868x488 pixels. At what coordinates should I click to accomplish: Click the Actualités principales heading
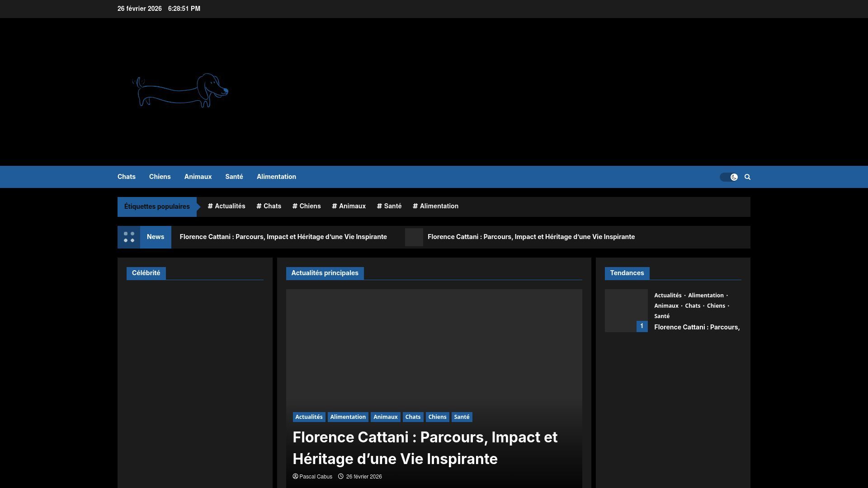coord(325,273)
